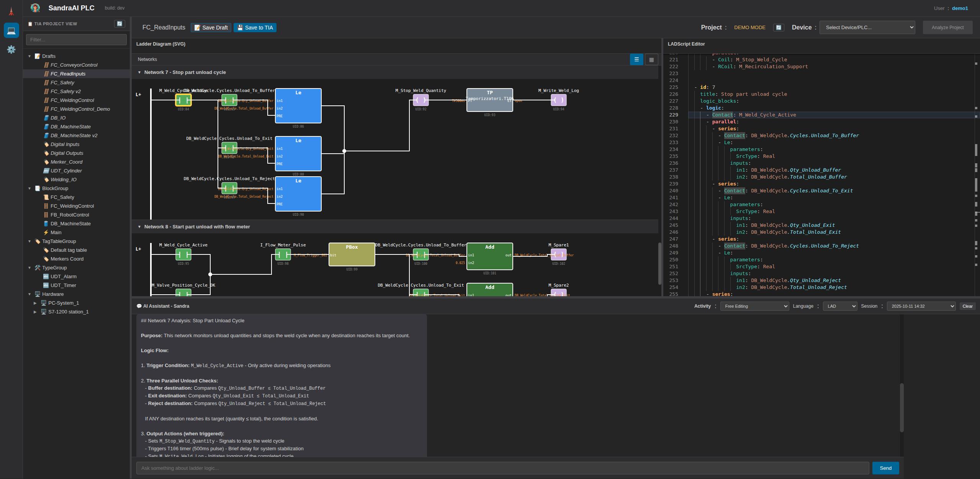980x479 pixels.
Task: Select the laptop workspace icon in left sidebar
Action: tap(11, 30)
